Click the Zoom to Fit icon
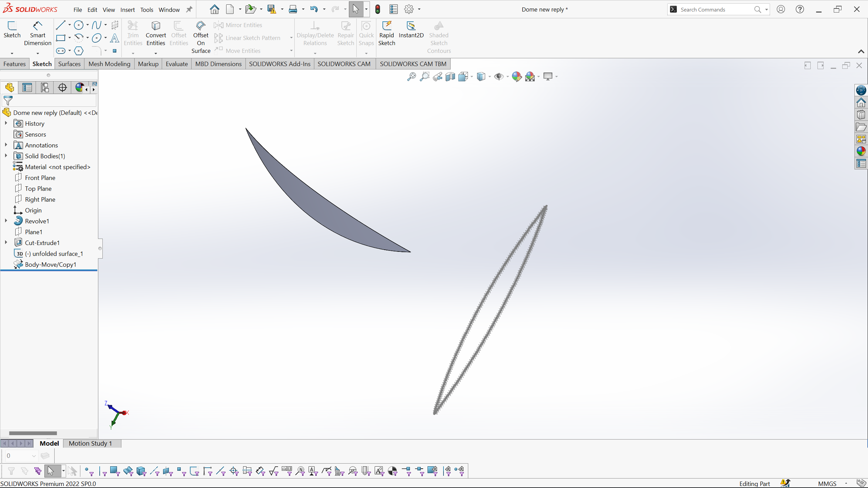 click(411, 77)
